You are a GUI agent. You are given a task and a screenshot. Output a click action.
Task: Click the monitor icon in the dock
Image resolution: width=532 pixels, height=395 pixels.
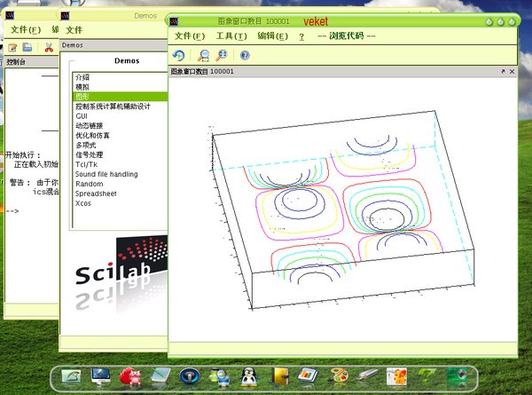coord(100,378)
